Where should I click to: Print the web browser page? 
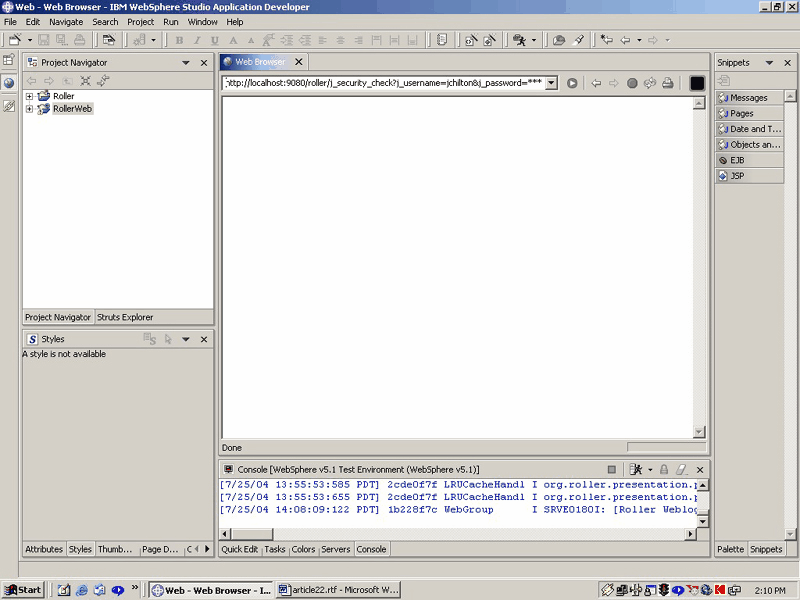(x=667, y=83)
